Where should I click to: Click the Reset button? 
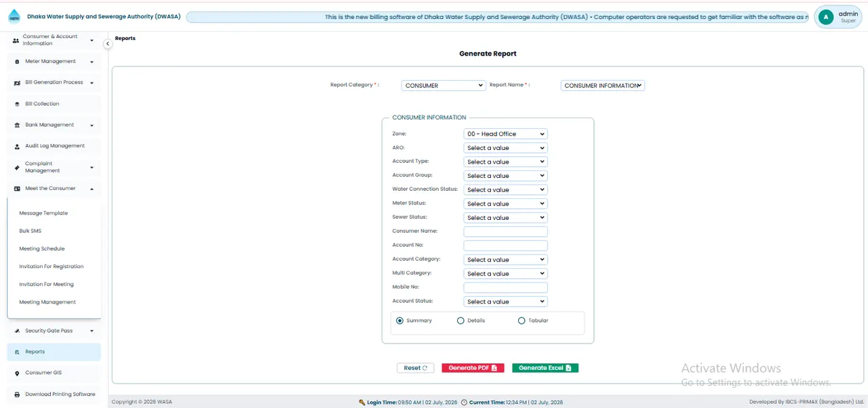pos(416,368)
